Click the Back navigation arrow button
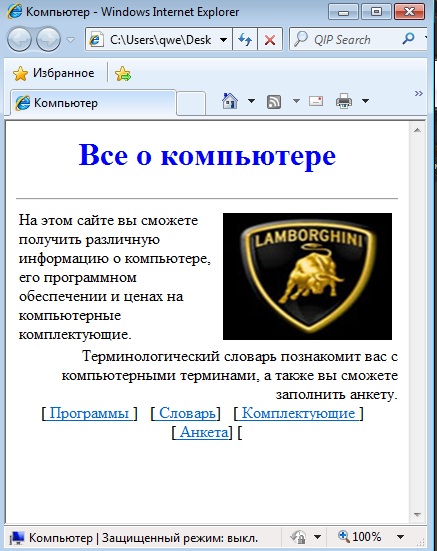Screen dimensions: 437x551 click(x=19, y=39)
